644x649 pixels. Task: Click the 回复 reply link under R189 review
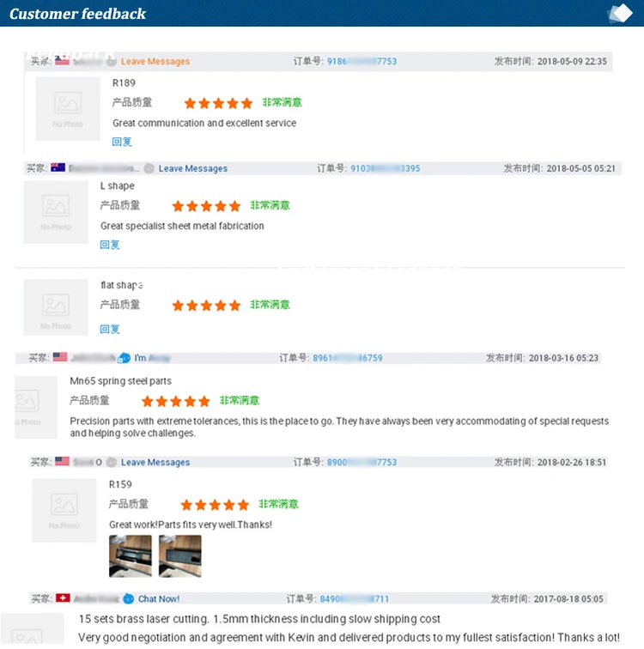pos(122,142)
